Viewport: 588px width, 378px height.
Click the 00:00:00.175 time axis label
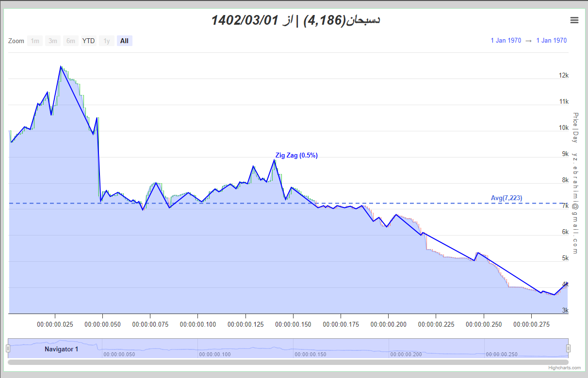[x=341, y=324]
